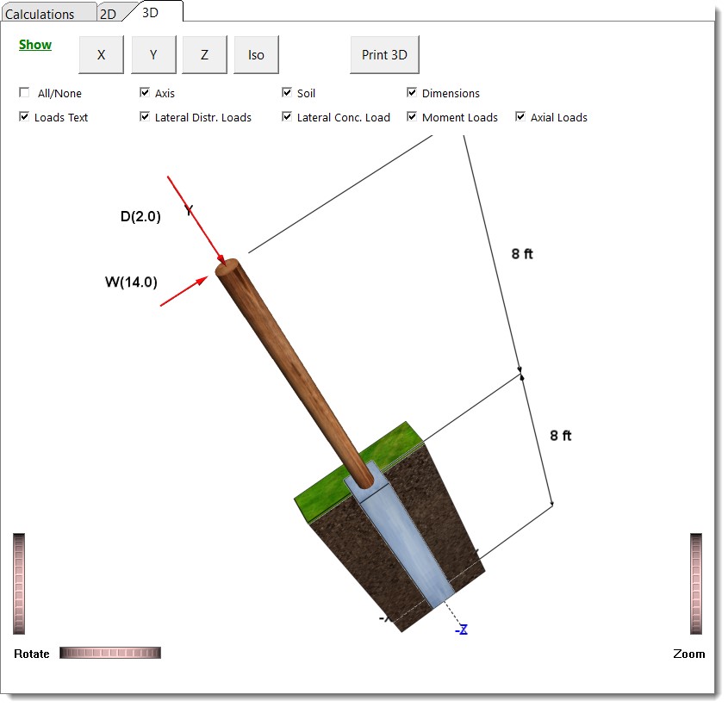Turn off Dimensions display
Image resolution: width=728 pixels, height=707 pixels.
point(412,92)
